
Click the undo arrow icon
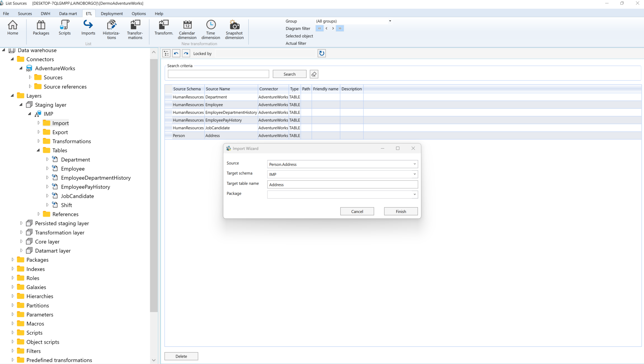176,53
